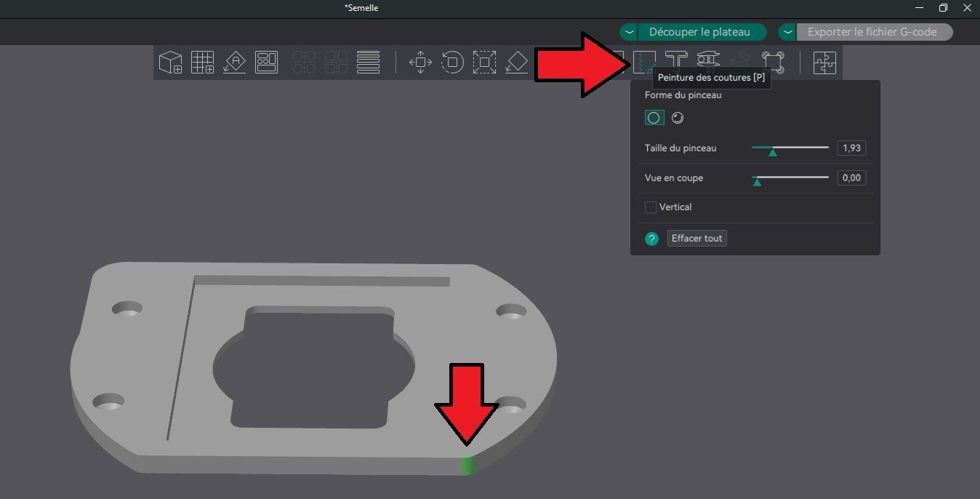
Task: Click the brush size value field 1,93
Action: point(851,148)
